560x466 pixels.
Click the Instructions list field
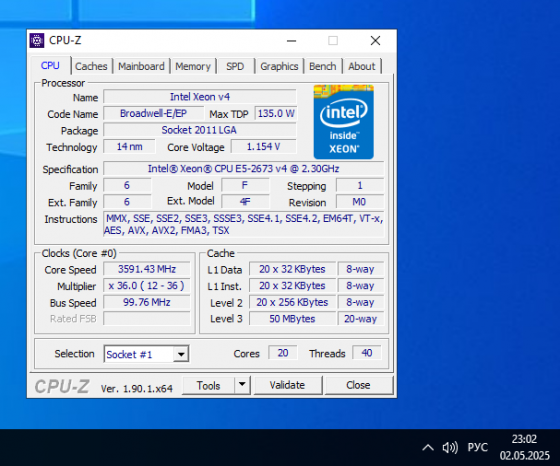244,224
